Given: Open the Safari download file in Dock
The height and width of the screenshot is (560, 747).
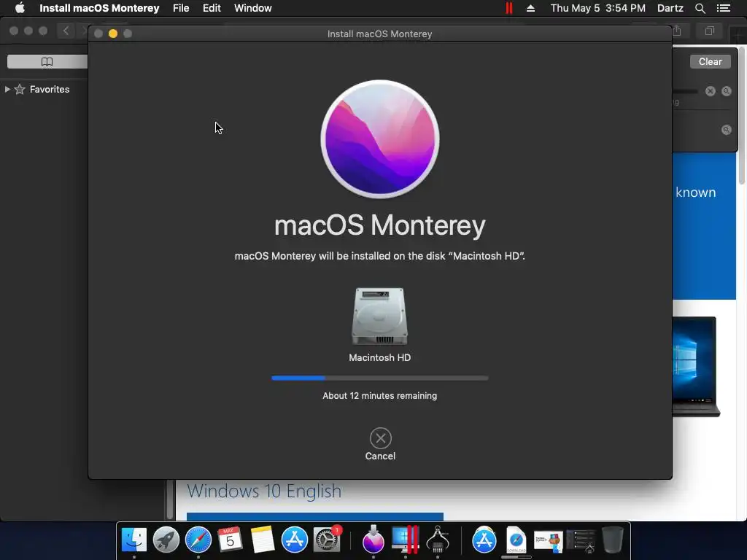Looking at the screenshot, I should click(x=516, y=540).
